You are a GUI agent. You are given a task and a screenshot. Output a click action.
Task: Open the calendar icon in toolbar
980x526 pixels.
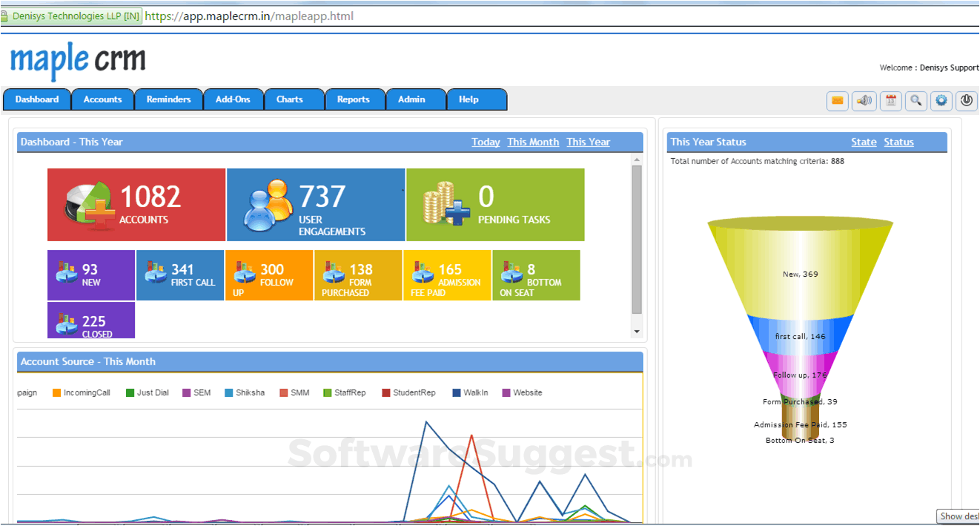click(890, 101)
